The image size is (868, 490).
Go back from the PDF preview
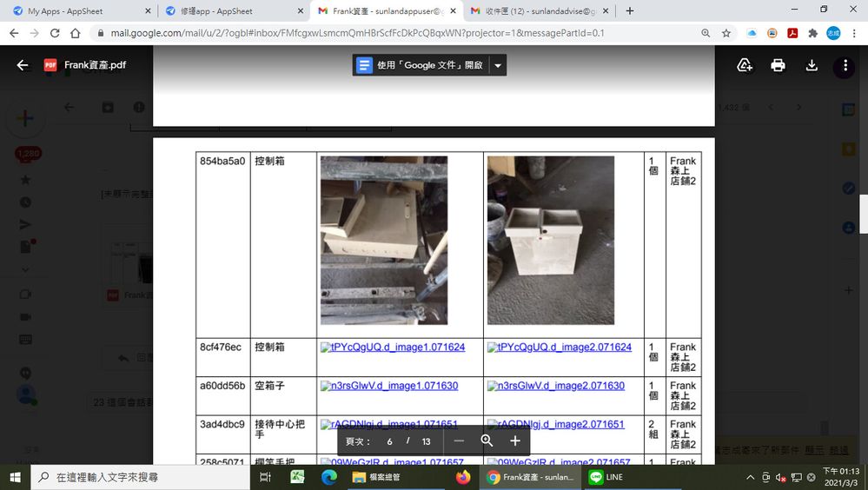(x=22, y=65)
